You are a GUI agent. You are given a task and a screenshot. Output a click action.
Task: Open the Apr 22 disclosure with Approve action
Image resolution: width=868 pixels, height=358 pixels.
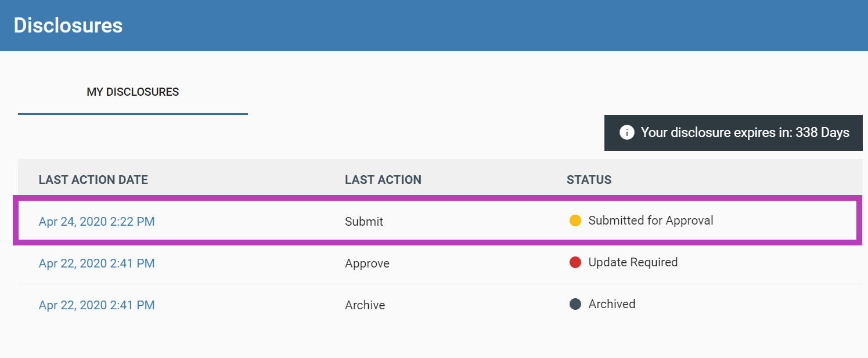96,263
